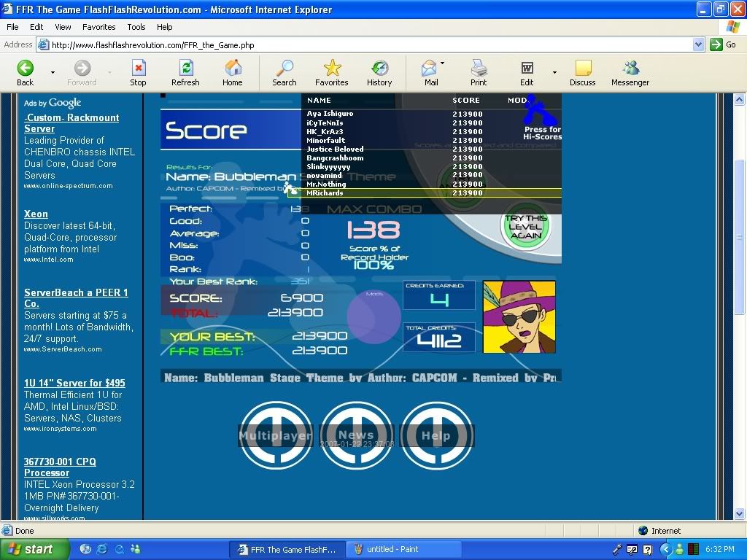Click the Print toolbar icon
747x560 pixels.
(479, 69)
